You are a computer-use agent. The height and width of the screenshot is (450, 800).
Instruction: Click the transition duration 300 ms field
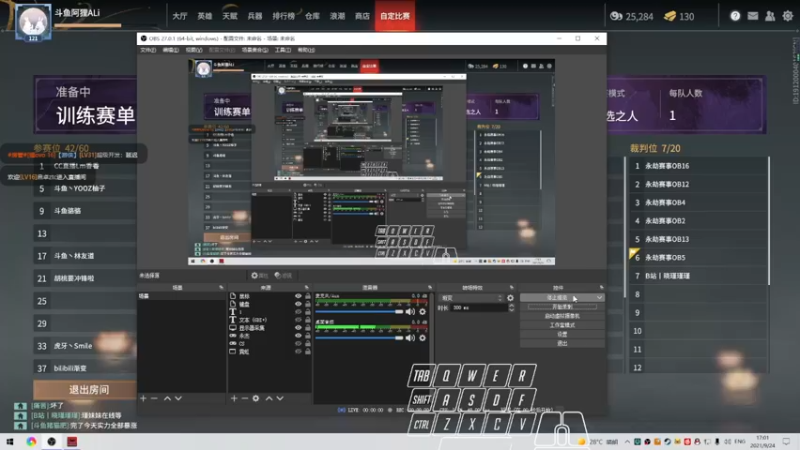pos(479,308)
